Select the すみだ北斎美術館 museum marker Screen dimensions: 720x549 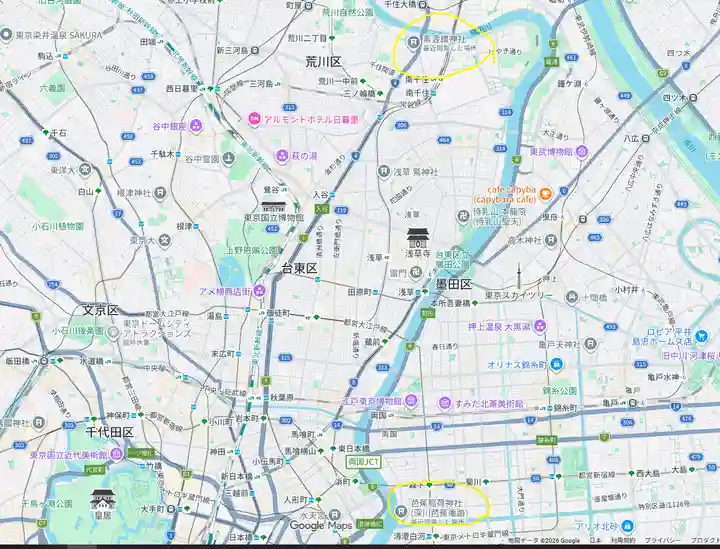(444, 404)
